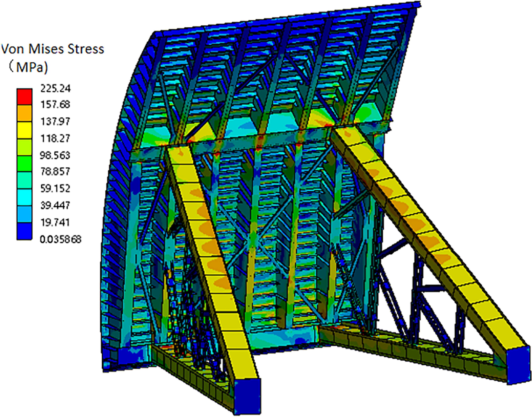Click the legend value 78.857
The image size is (532, 417).
tap(55, 172)
